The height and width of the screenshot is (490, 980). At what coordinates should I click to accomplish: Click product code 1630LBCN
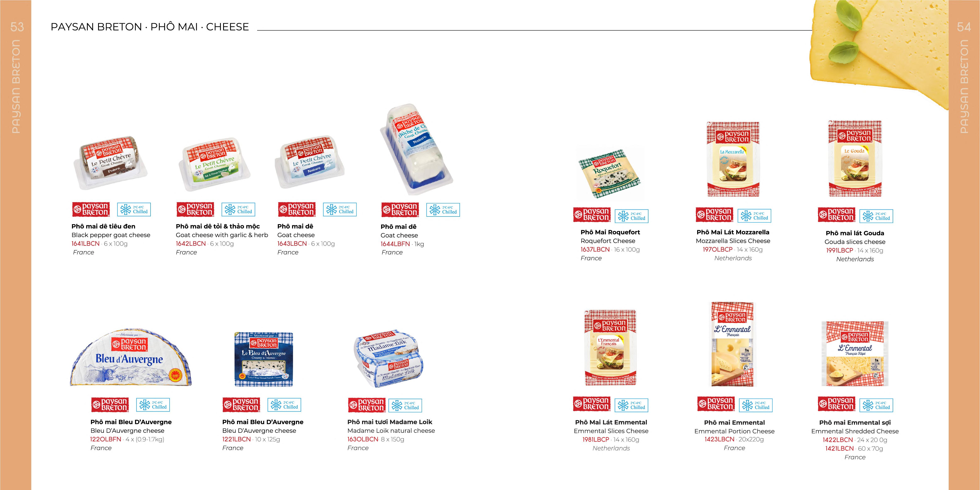click(x=363, y=439)
